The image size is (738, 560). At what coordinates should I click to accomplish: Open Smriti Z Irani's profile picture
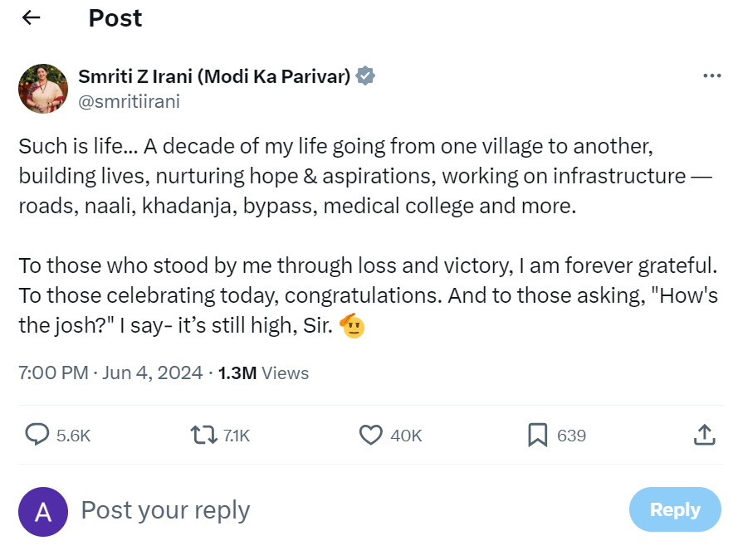pyautogui.click(x=43, y=89)
